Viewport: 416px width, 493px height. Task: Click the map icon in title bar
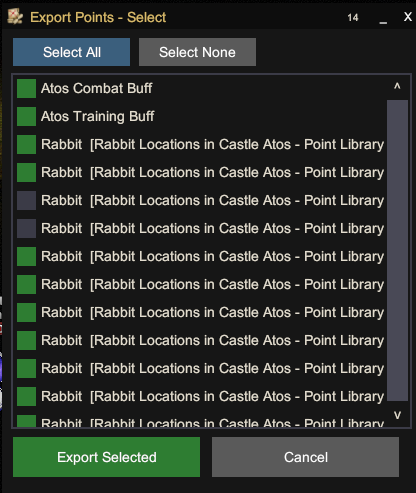pyautogui.click(x=15, y=17)
